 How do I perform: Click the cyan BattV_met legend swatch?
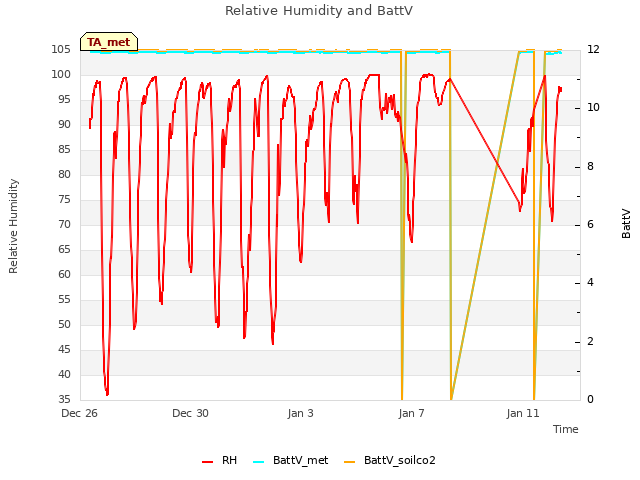point(258,462)
